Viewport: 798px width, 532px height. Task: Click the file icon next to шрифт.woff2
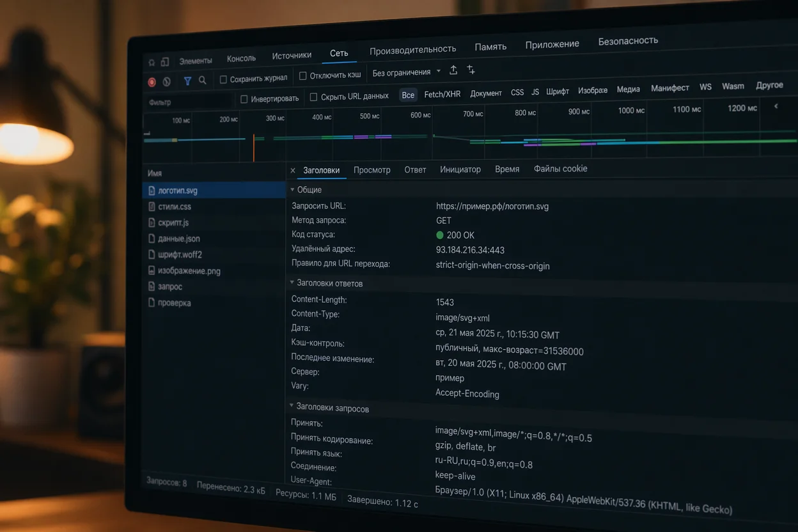152,254
